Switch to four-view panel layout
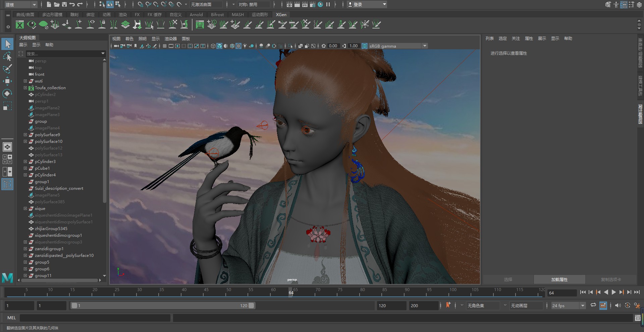The width and height of the screenshot is (644, 332). coord(7,159)
